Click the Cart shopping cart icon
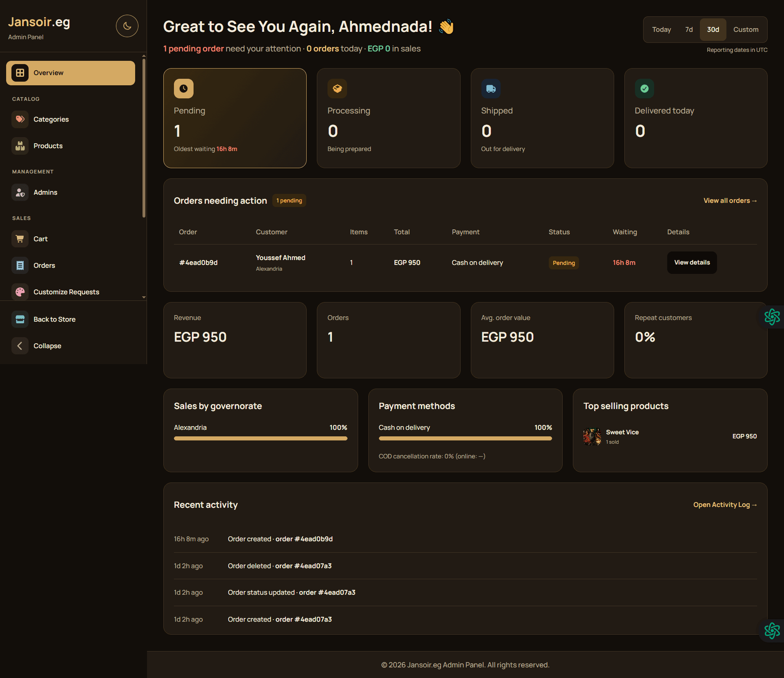The image size is (784, 678). pos(20,239)
